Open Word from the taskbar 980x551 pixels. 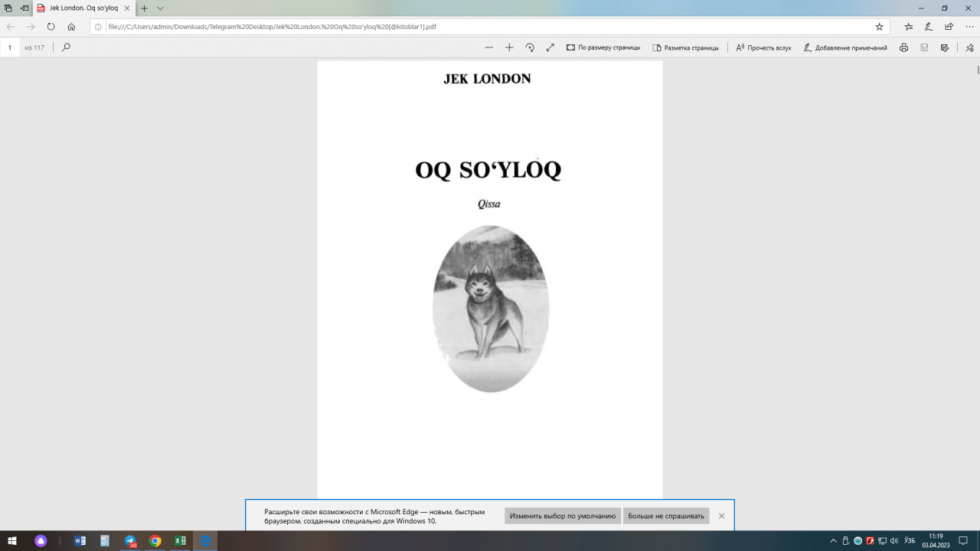(x=80, y=541)
